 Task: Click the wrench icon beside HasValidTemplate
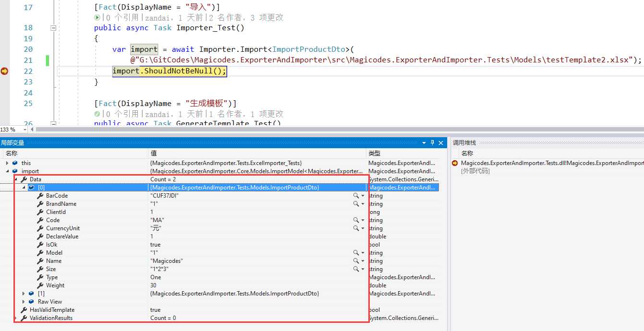tap(24, 310)
